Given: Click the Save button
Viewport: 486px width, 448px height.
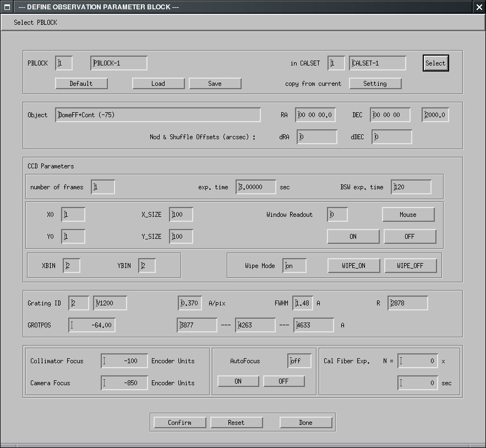Looking at the screenshot, I should 215,84.
